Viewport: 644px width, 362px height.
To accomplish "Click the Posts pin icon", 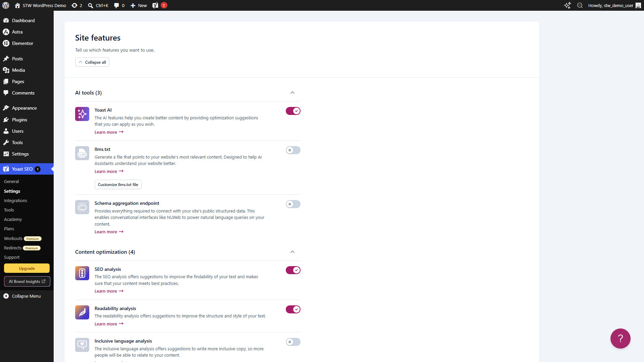I will [x=6, y=59].
